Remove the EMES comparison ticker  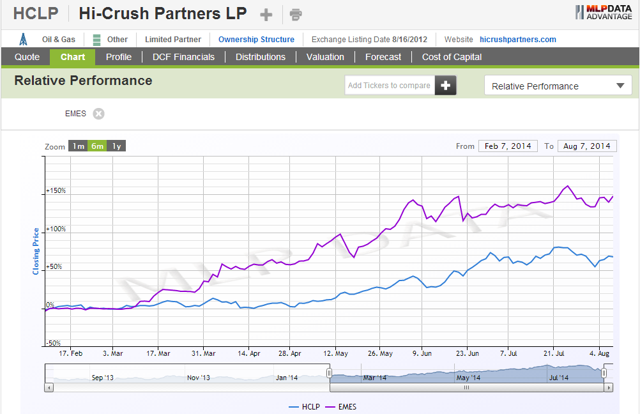98,114
